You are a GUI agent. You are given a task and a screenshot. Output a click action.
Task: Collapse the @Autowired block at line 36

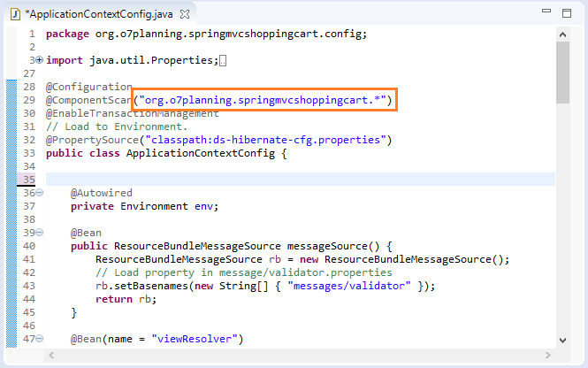40,193
